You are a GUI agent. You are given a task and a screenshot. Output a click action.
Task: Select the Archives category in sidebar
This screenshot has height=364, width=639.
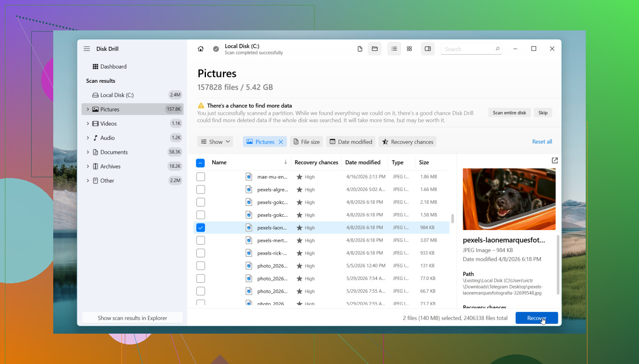(132, 166)
